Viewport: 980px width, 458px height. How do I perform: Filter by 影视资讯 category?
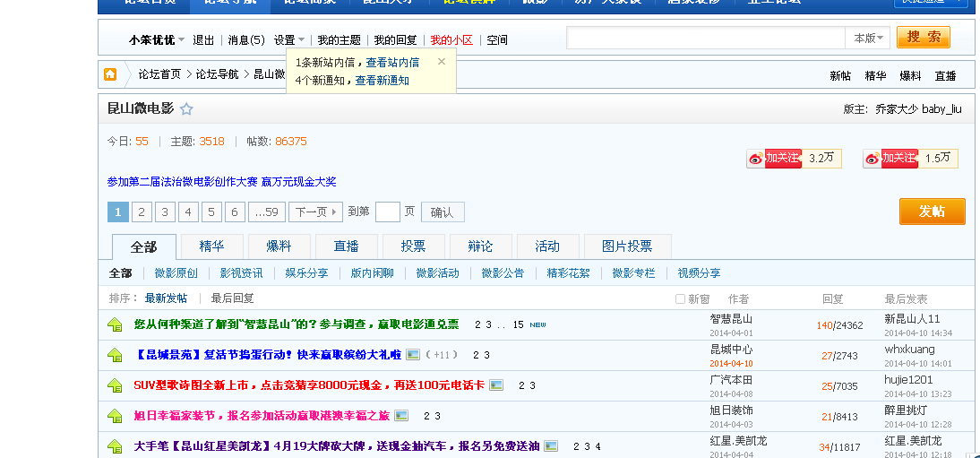coord(241,272)
